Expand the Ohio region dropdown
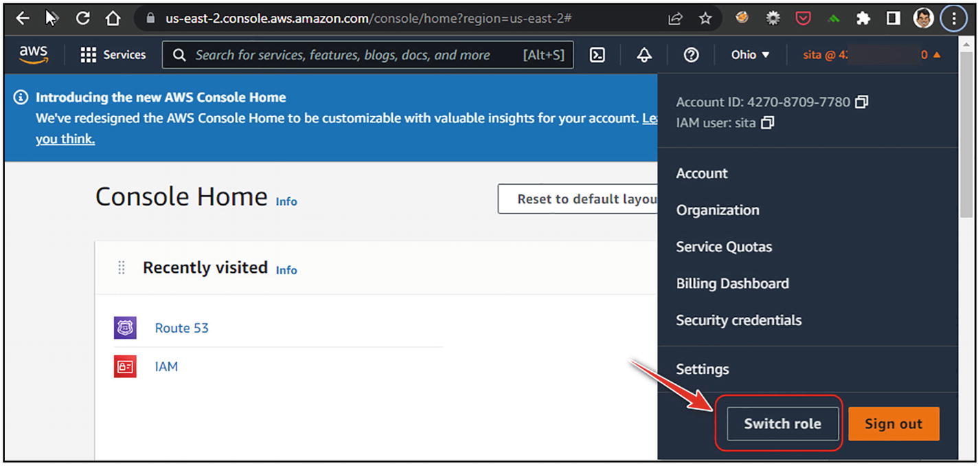Viewport: 980px width, 466px height. 751,55
